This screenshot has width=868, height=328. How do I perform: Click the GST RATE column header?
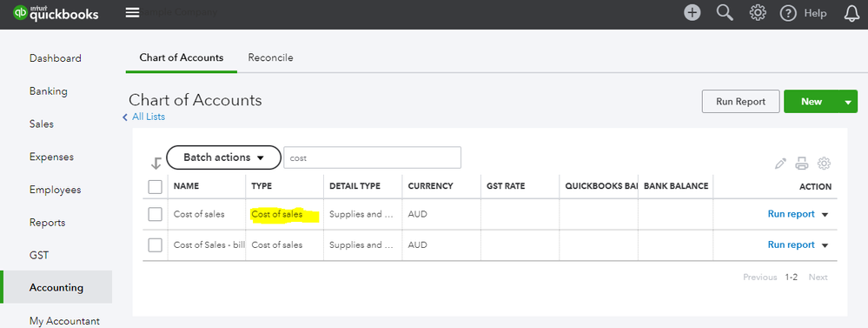[x=506, y=186]
